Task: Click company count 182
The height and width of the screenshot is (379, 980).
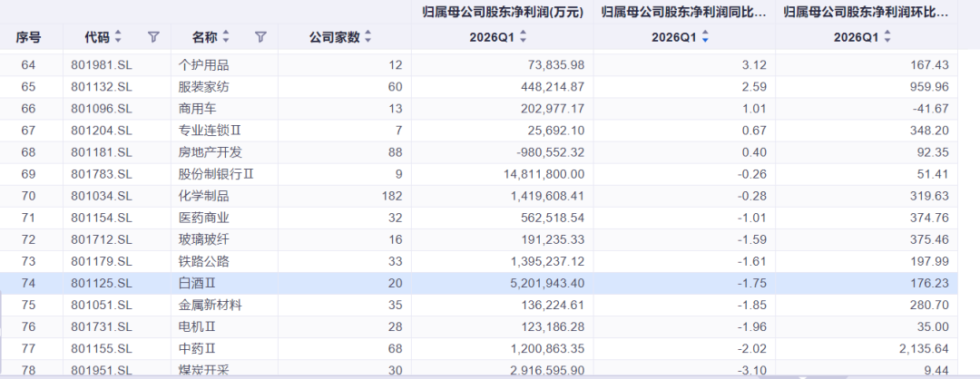Action: [x=392, y=196]
